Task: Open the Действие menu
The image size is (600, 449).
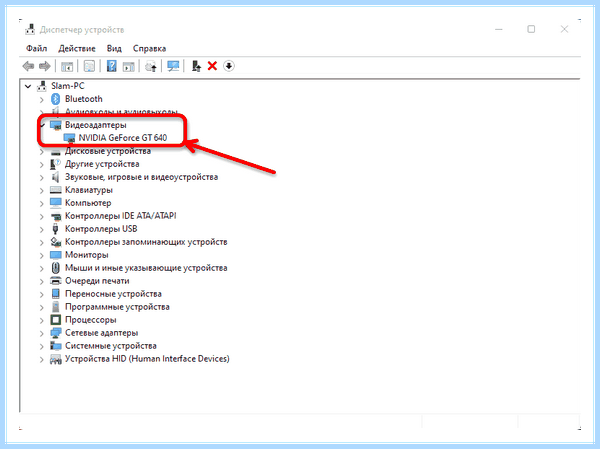Action: (77, 49)
